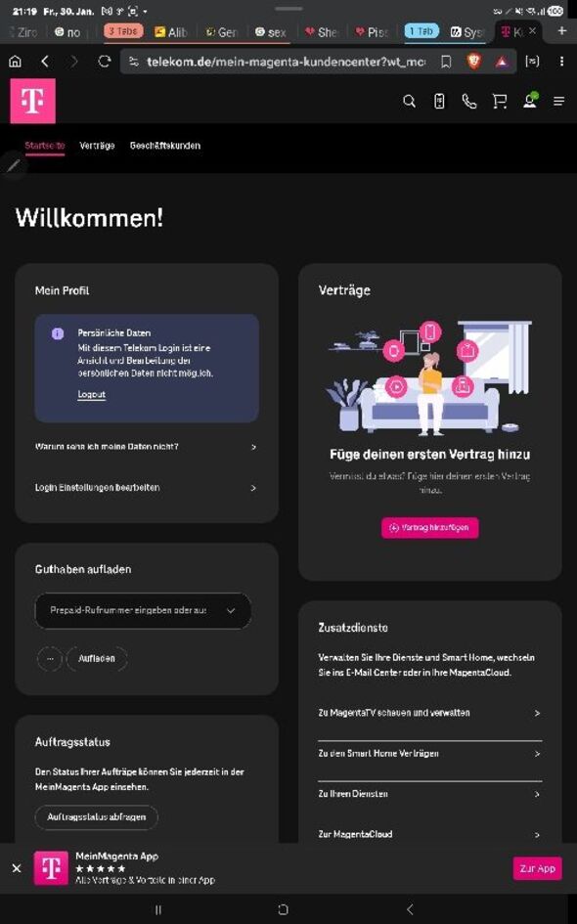The width and height of the screenshot is (577, 924).
Task: Open the shopping cart icon
Action: coord(499,102)
